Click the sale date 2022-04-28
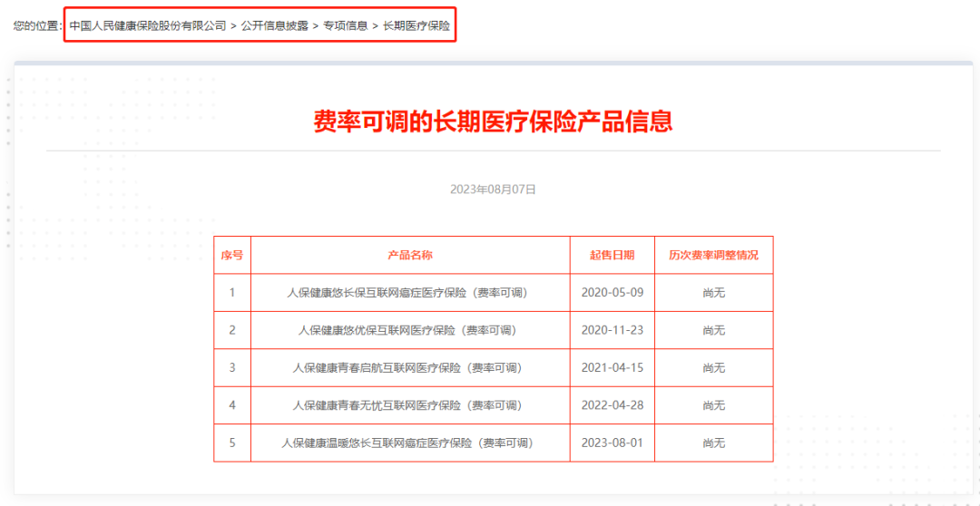This screenshot has height=506, width=980. pyautogui.click(x=612, y=405)
